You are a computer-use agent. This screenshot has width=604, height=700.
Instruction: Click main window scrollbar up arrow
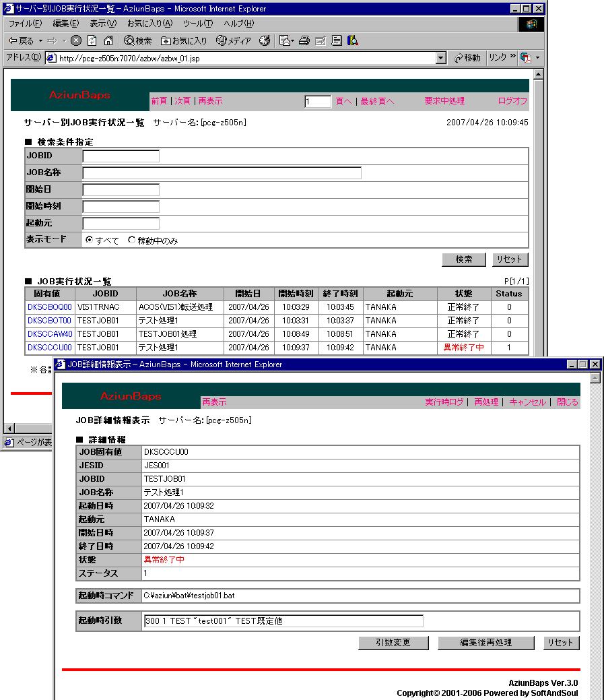coord(539,75)
